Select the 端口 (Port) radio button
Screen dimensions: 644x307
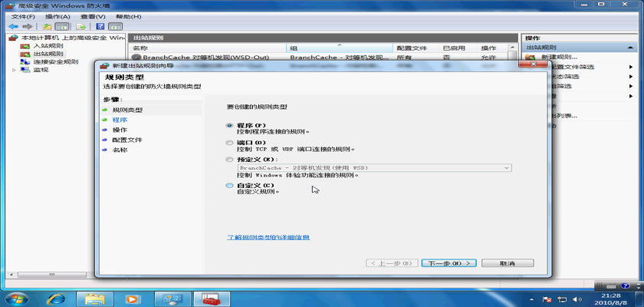click(229, 143)
